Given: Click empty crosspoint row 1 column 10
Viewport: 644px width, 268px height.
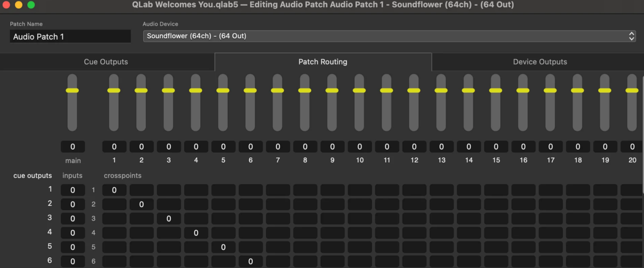Looking at the screenshot, I should pyautogui.click(x=360, y=190).
